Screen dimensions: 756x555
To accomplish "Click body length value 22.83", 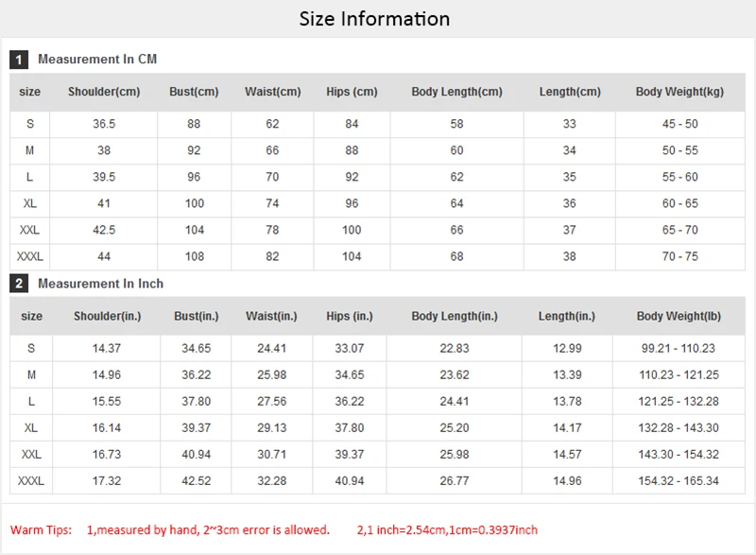I will 455,348.
